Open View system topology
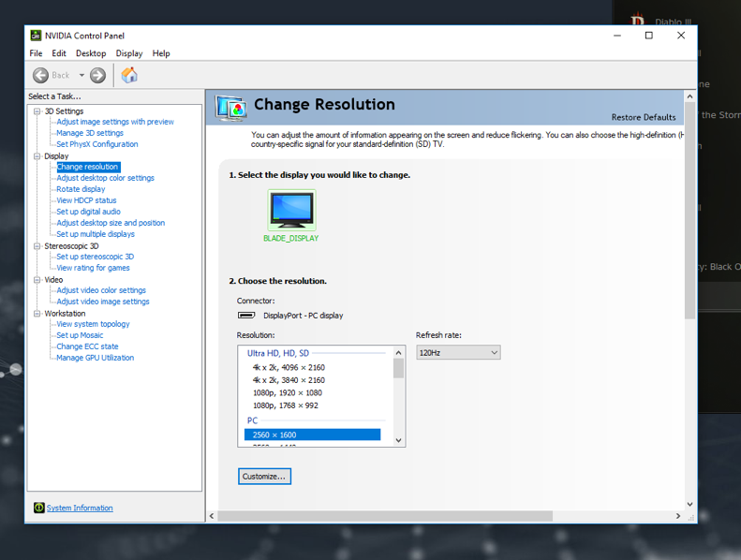Image resolution: width=741 pixels, height=560 pixels. tap(93, 324)
